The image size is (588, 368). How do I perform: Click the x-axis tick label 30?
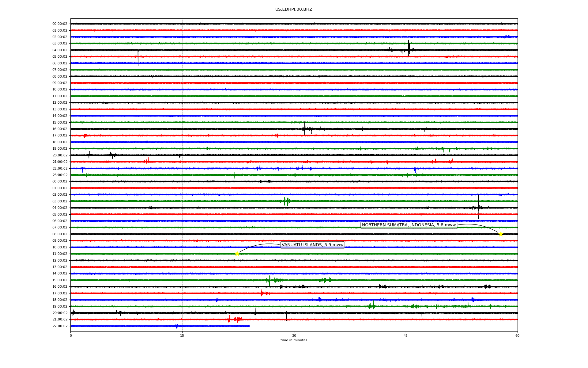coord(294,335)
